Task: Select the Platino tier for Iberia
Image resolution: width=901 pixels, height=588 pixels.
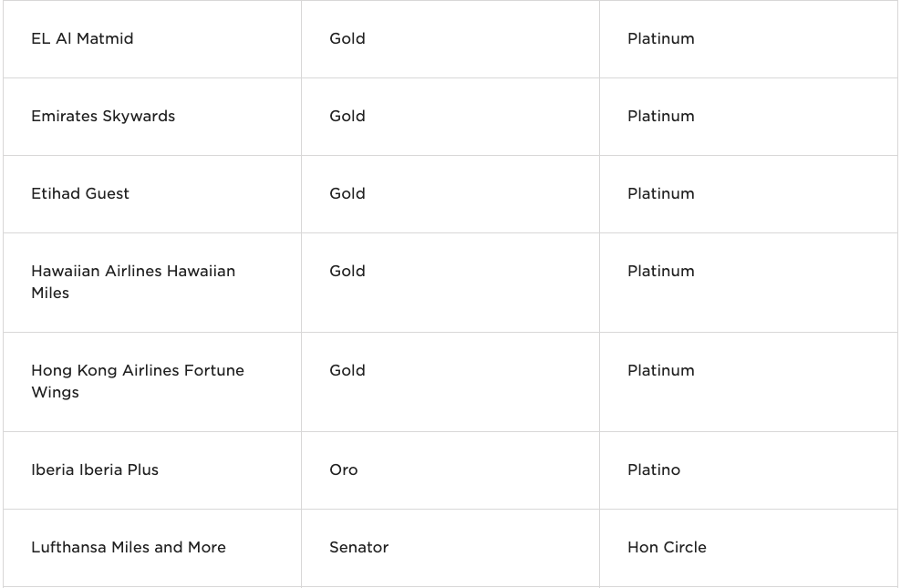Action: [654, 469]
